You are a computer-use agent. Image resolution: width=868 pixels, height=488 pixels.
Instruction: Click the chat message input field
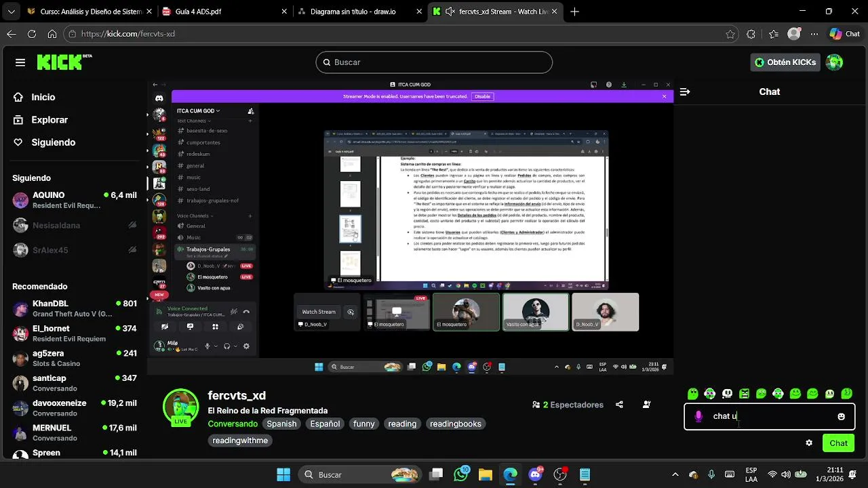point(770,416)
